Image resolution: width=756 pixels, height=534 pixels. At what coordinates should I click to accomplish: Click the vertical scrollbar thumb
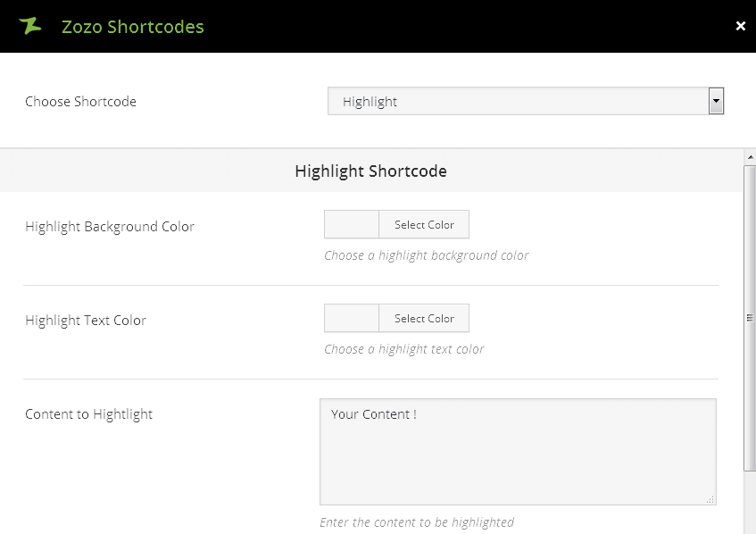pos(750,317)
